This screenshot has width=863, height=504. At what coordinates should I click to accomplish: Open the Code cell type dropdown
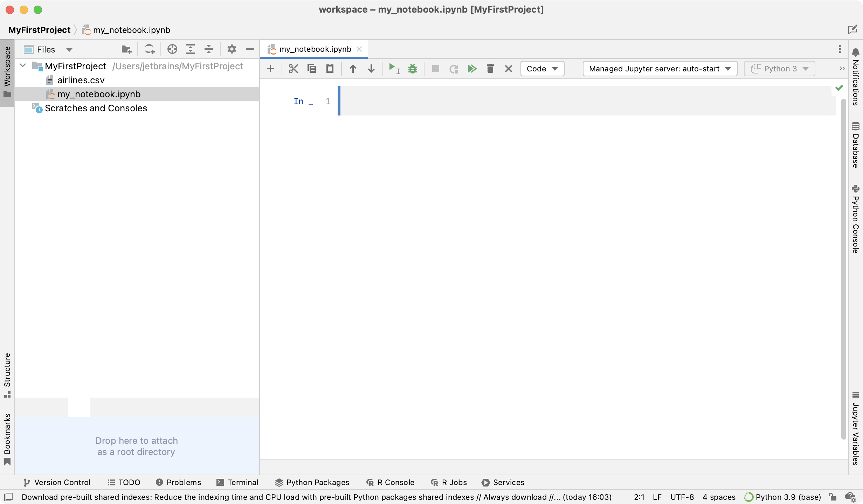point(542,69)
